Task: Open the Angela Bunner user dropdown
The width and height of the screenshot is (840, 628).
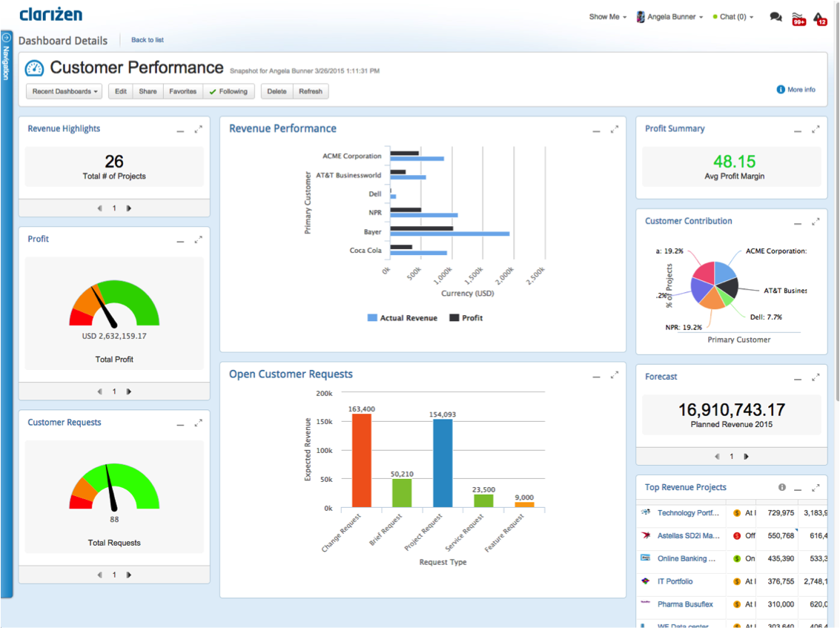Action: click(x=669, y=16)
